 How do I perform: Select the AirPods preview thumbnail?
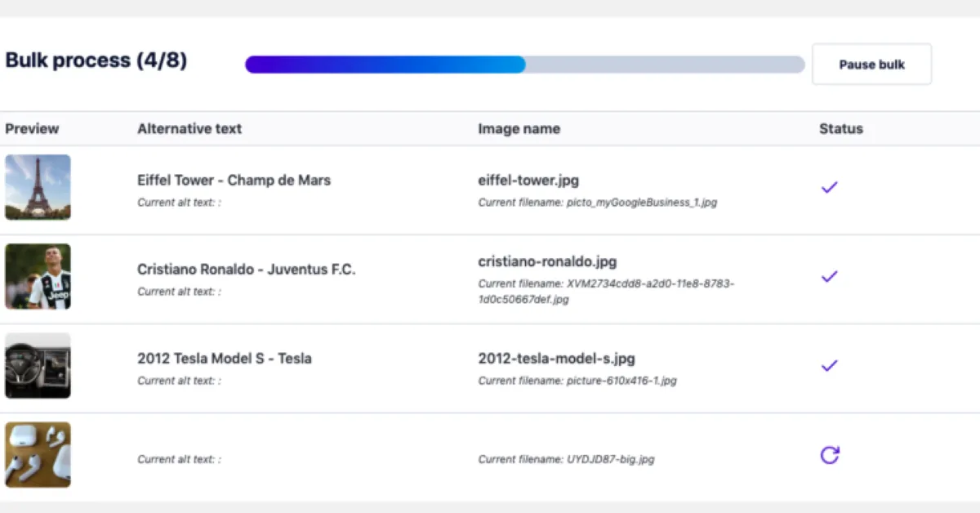click(x=38, y=454)
